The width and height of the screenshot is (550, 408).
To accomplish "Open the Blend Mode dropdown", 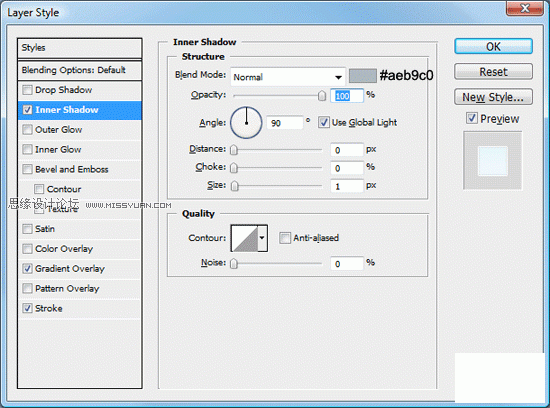I will pos(288,77).
